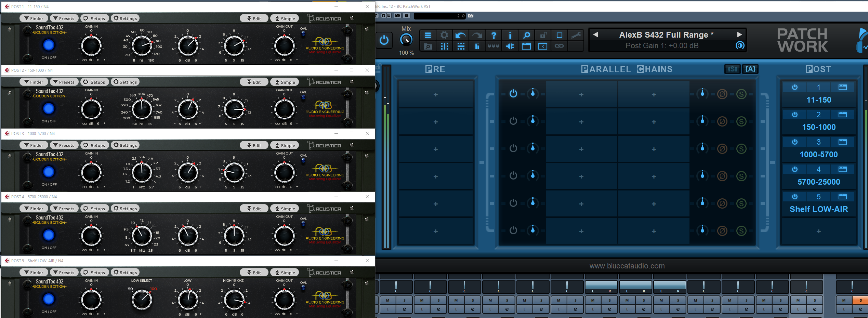Open Presets dropdown in POST 1 window

coord(64,18)
